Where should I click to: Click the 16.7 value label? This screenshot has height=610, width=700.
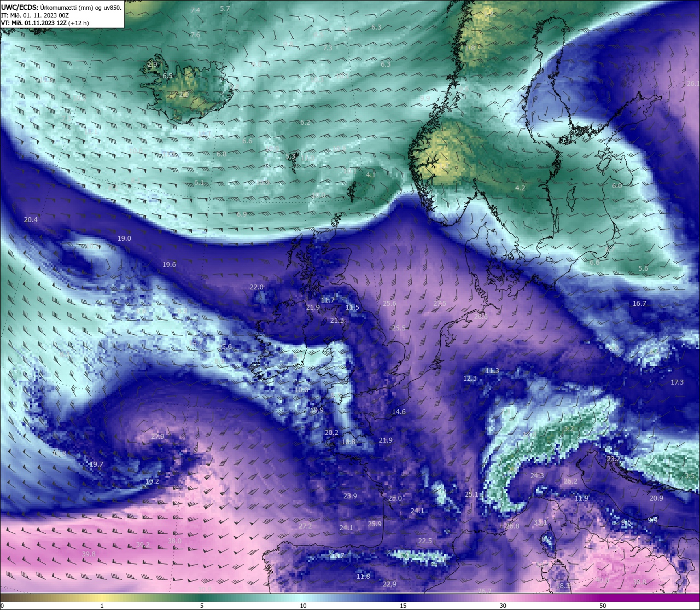639,304
